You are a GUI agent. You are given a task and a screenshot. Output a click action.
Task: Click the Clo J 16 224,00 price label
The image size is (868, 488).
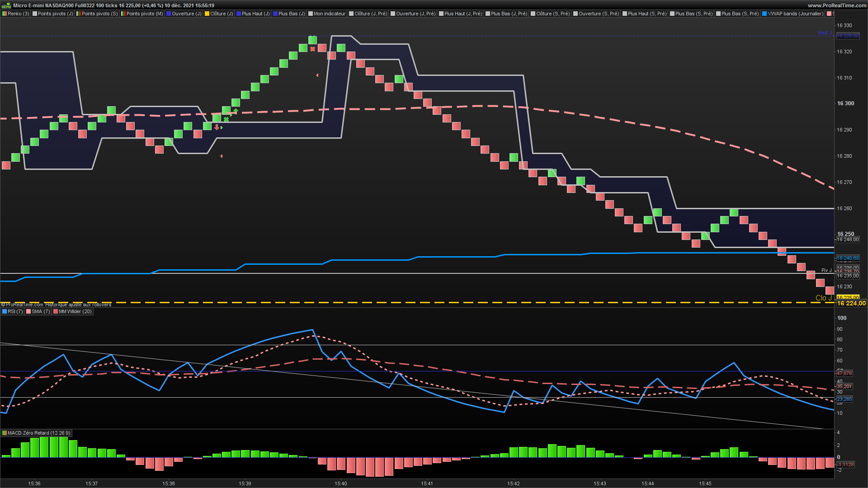coord(851,303)
